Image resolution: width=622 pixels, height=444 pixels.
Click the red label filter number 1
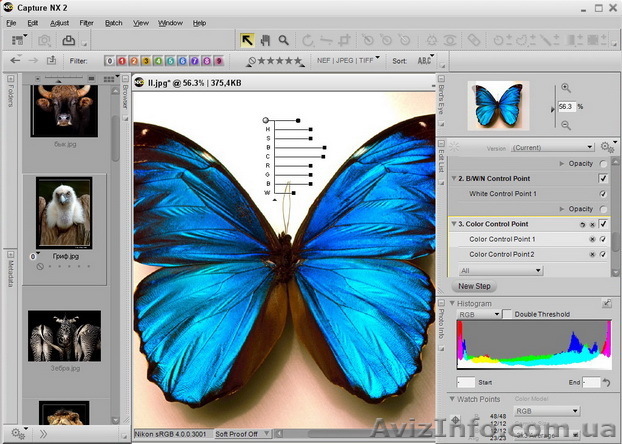(x=122, y=61)
